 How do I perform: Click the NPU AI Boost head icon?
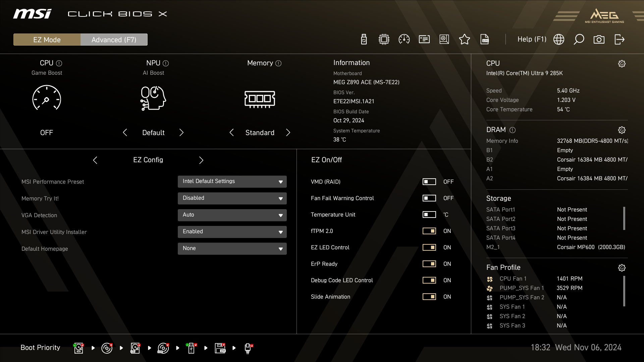153,98
